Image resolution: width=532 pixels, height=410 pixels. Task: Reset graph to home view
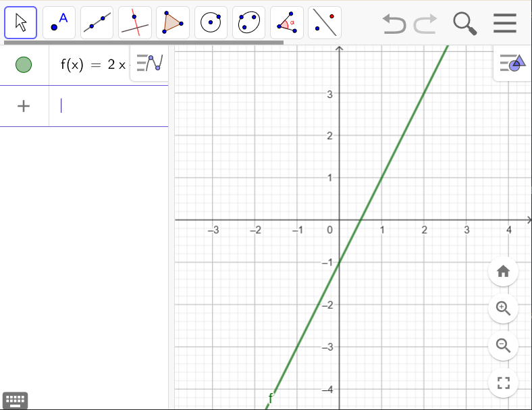pos(502,272)
